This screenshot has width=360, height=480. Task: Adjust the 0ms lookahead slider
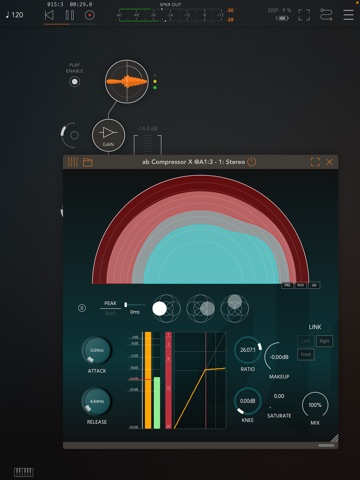pos(135,305)
